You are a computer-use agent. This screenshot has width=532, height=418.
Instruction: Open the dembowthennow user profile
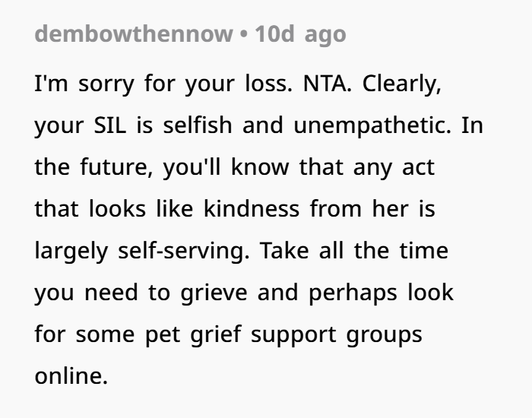tap(134, 34)
